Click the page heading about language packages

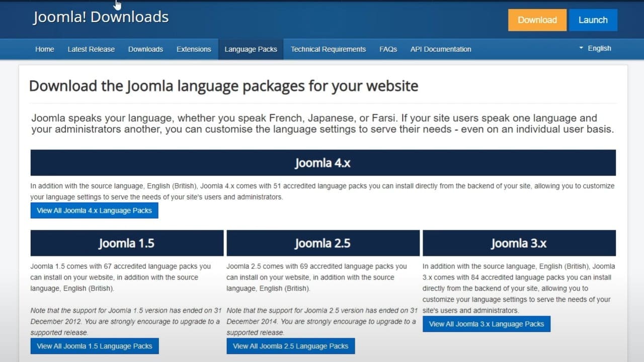pyautogui.click(x=224, y=86)
